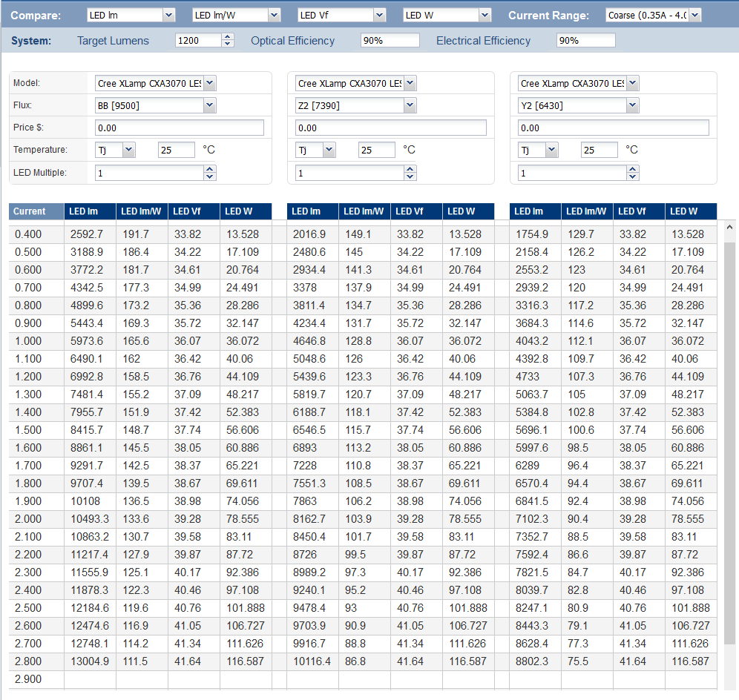Click third table's LED W header

pyautogui.click(x=691, y=211)
